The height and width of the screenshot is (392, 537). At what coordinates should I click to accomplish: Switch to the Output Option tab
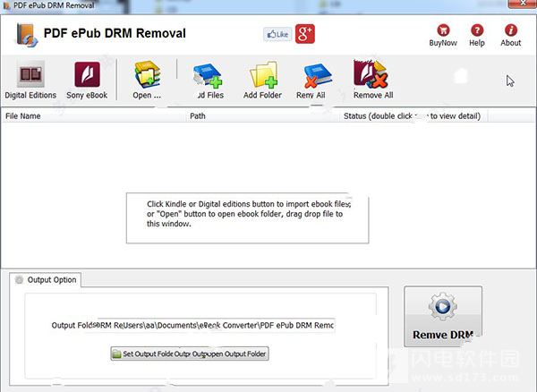click(46, 280)
